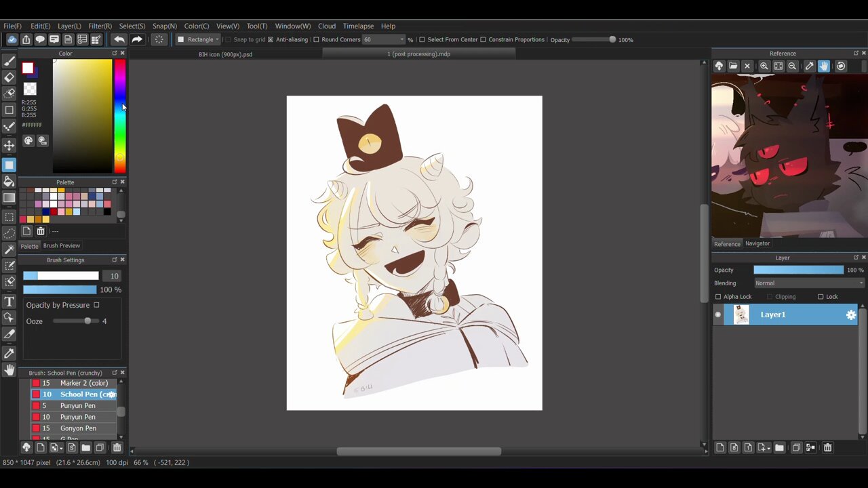Viewport: 868px width, 488px height.
Task: Select the Magic Wand tool
Action: (x=9, y=249)
